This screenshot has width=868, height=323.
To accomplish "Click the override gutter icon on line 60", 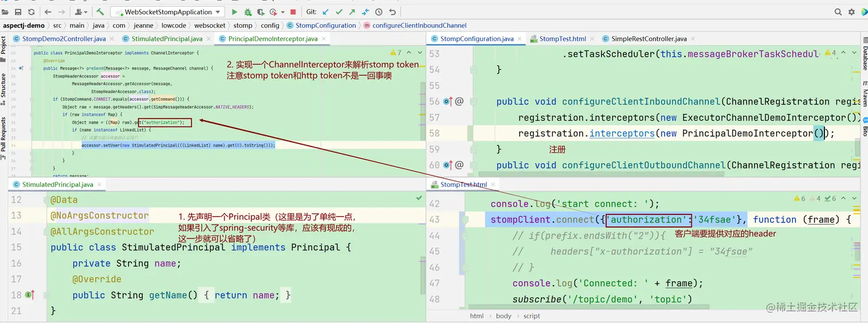I will pos(448,165).
